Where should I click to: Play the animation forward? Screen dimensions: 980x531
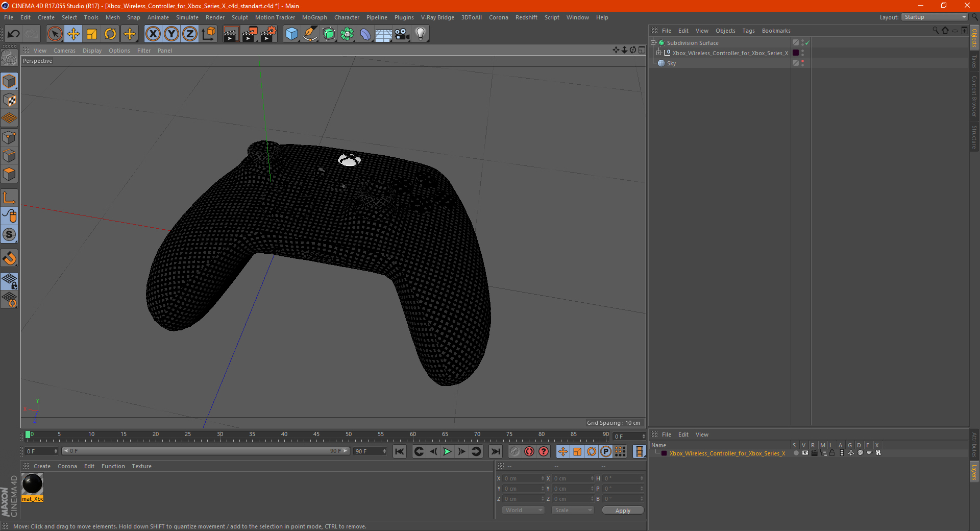447,451
